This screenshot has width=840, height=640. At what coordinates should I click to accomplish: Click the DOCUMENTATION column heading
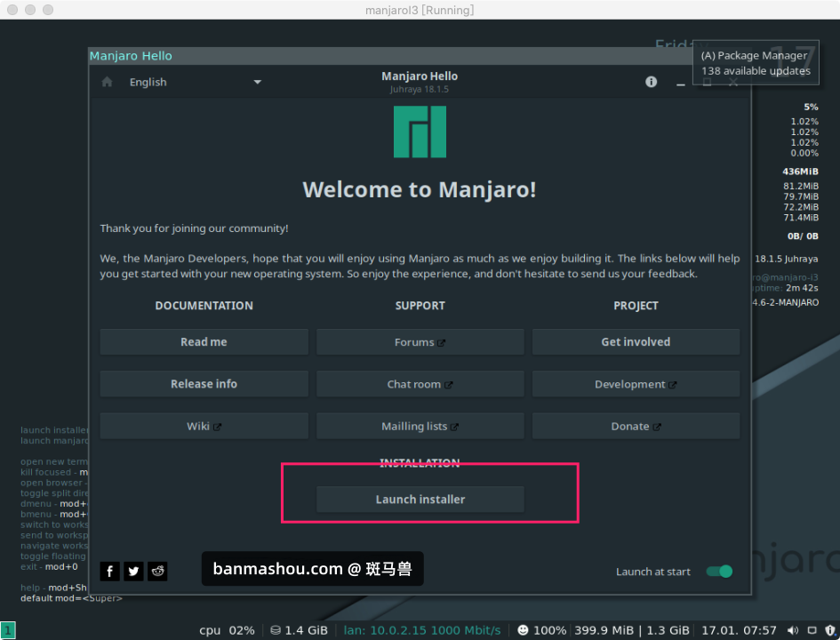click(x=204, y=306)
